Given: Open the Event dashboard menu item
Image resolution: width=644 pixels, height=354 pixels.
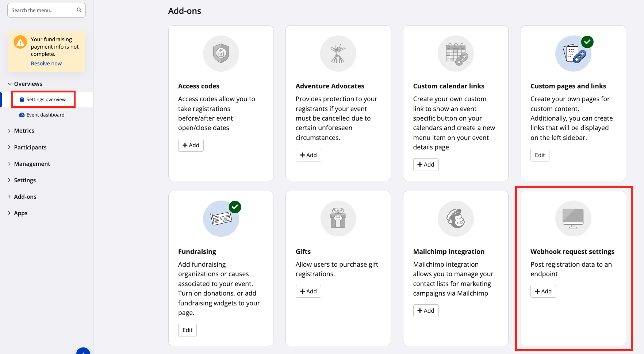Looking at the screenshot, I should 45,115.
